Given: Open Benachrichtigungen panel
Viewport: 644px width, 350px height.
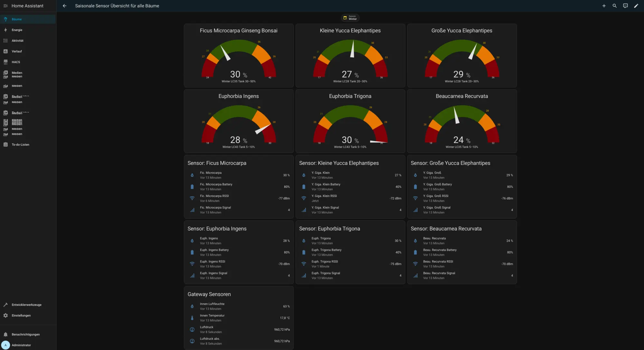Looking at the screenshot, I should pyautogui.click(x=26, y=335).
